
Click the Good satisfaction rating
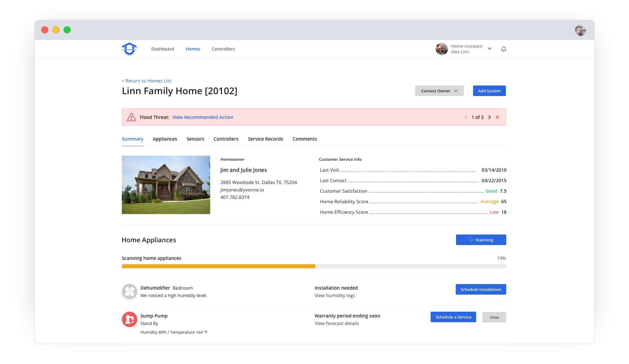click(x=491, y=191)
